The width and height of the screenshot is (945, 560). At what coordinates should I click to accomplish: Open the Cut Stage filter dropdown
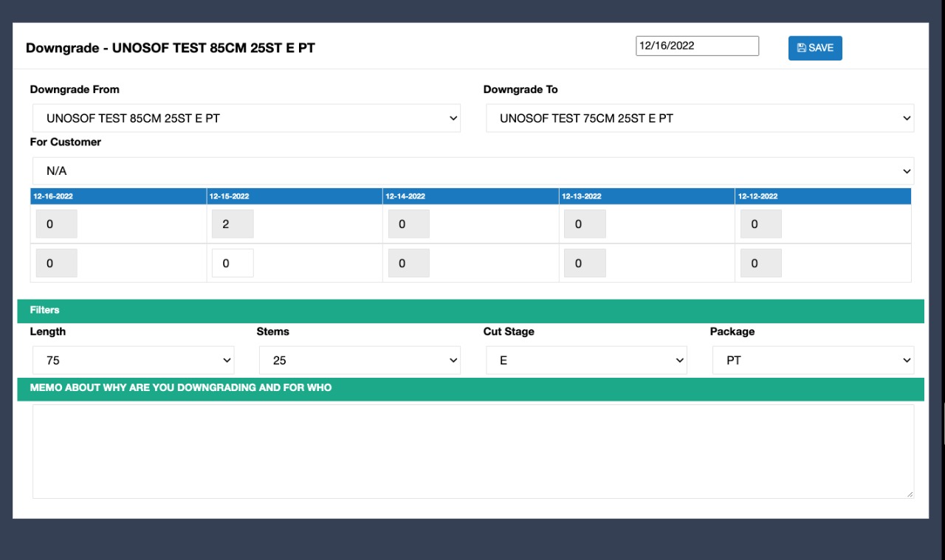click(x=586, y=360)
